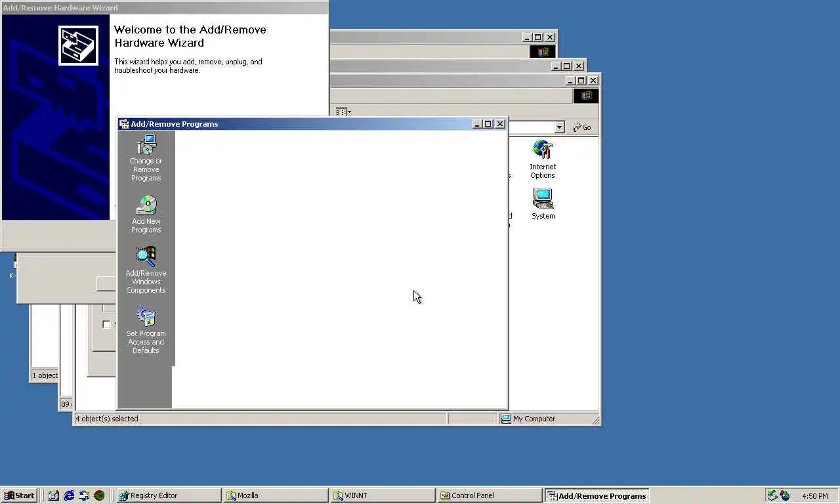Maximize the Add/Remove Programs window

[x=488, y=124]
